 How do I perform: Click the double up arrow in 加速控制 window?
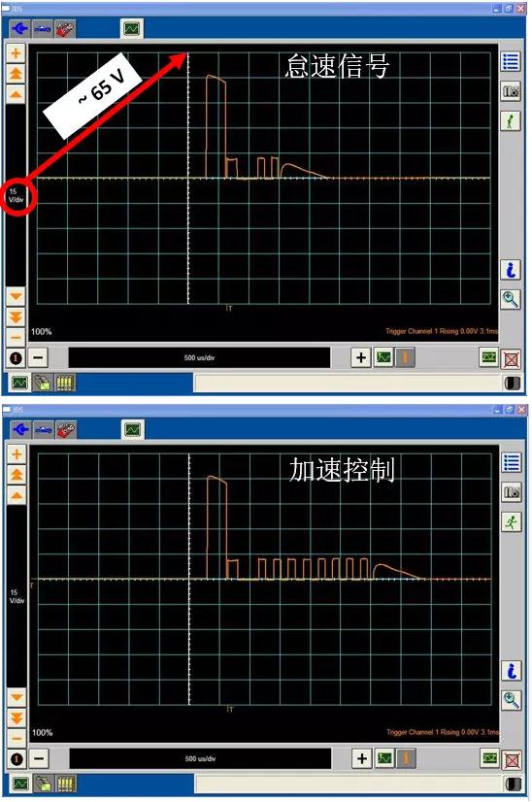(x=17, y=475)
